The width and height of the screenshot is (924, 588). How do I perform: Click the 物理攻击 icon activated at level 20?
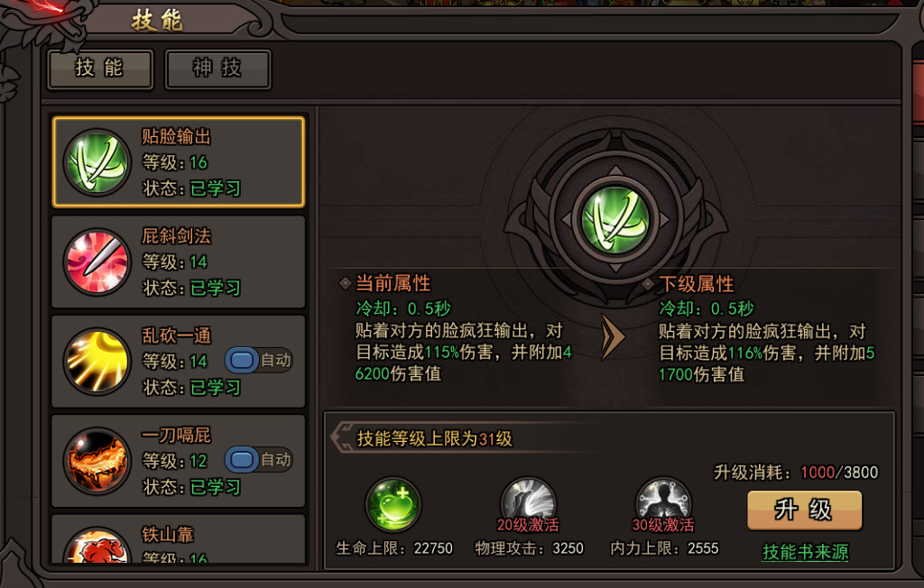[528, 505]
